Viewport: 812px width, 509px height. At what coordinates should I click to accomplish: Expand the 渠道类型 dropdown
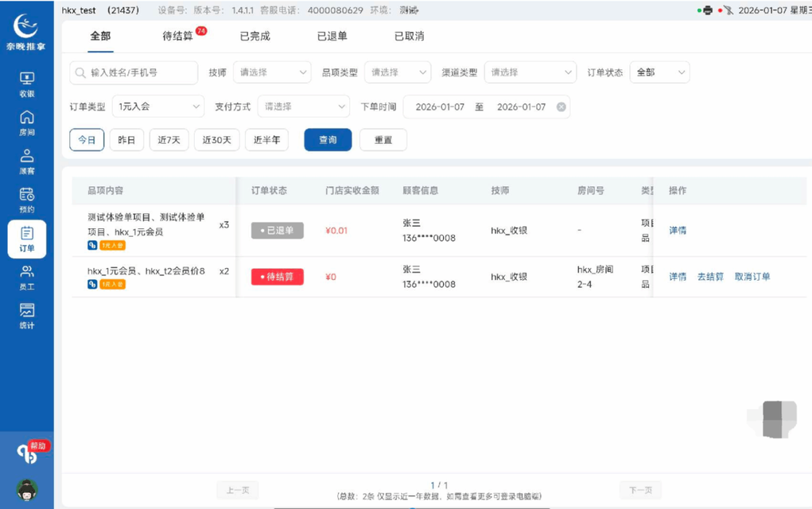pyautogui.click(x=530, y=72)
